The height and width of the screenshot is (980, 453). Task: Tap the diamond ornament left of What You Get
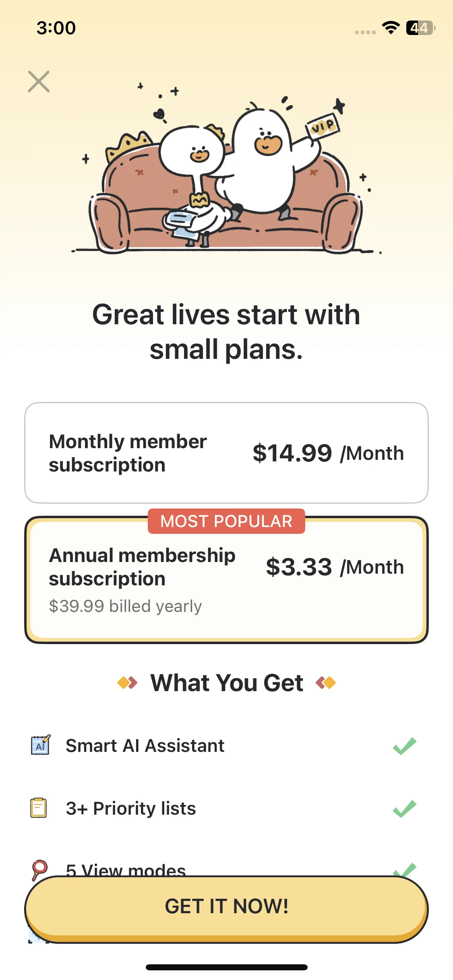(x=127, y=683)
